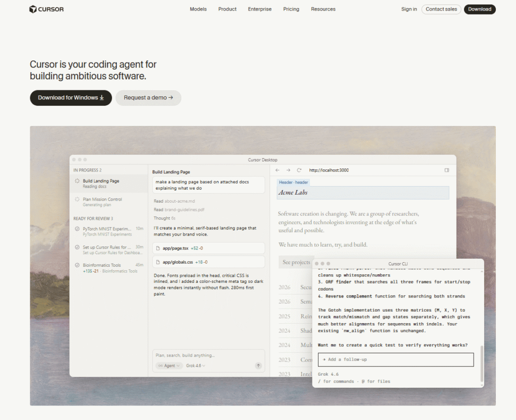Click the Cursor CLI window title
This screenshot has height=420, width=516.
pos(398,264)
